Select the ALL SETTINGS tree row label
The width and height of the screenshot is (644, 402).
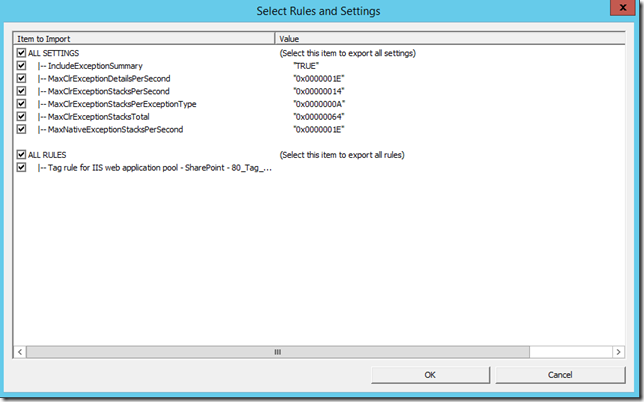(x=54, y=52)
